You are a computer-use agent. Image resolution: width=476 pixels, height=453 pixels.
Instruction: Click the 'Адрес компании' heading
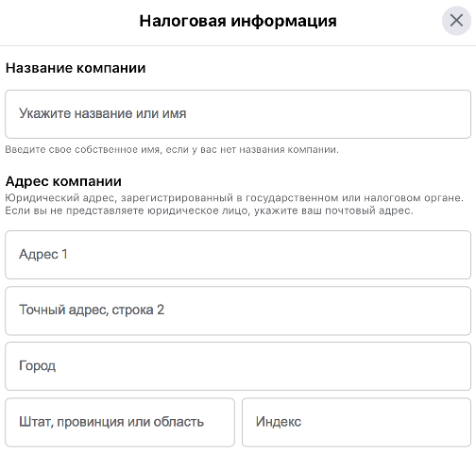click(x=63, y=181)
